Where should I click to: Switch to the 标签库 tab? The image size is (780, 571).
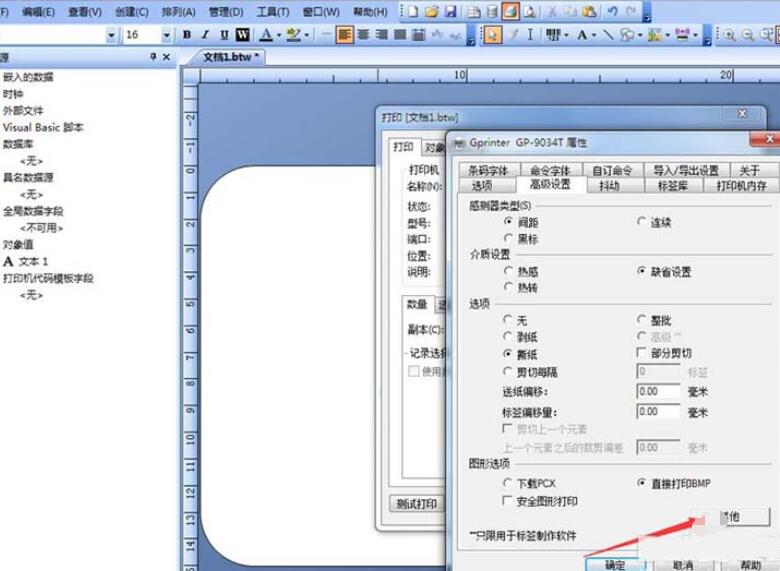pos(672,185)
